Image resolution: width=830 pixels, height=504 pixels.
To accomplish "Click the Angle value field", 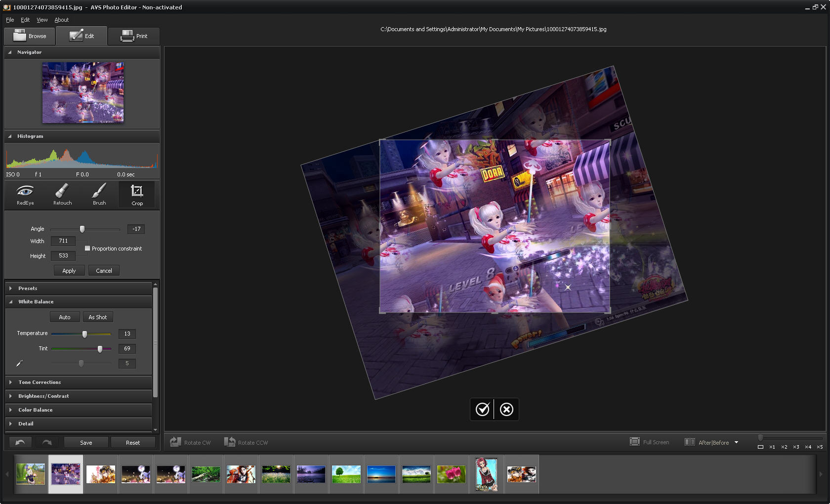I will (136, 229).
